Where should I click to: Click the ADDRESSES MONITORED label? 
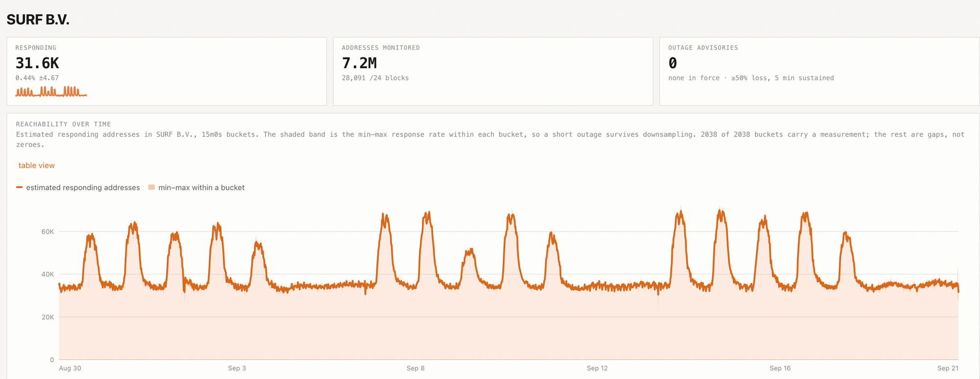click(381, 48)
